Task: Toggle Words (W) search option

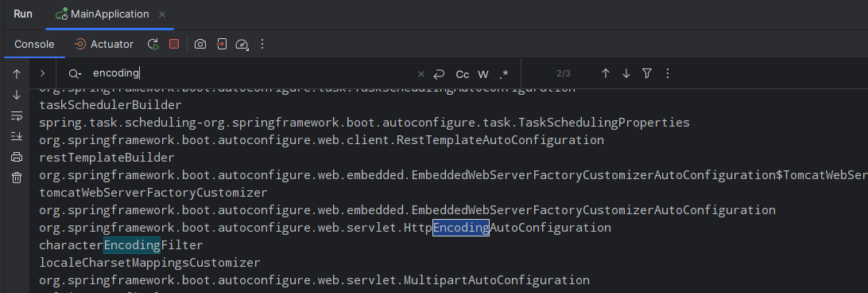Action: click(483, 74)
